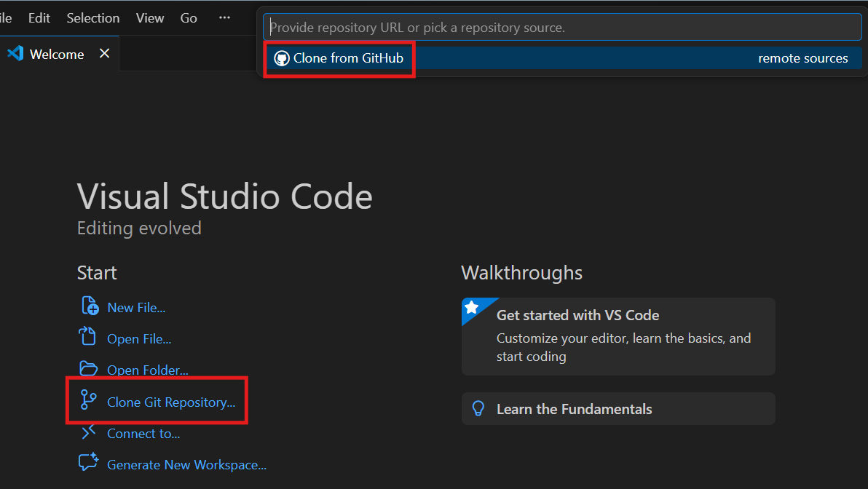Click the lightbulb icon beside Learn the Fundamentals
Screen dimensions: 868x489
[478, 408]
